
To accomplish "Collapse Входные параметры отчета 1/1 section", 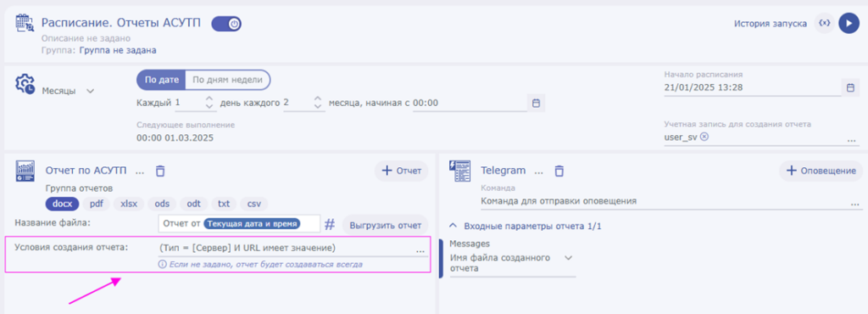I will (525, 226).
